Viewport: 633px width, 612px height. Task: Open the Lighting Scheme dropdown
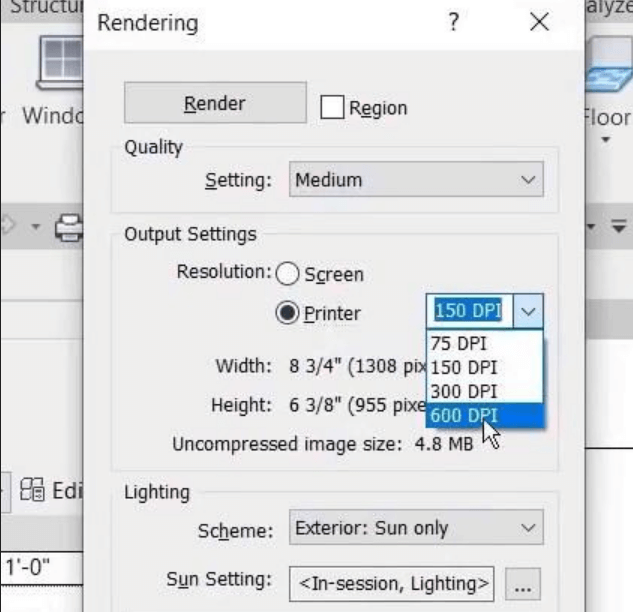tap(416, 528)
